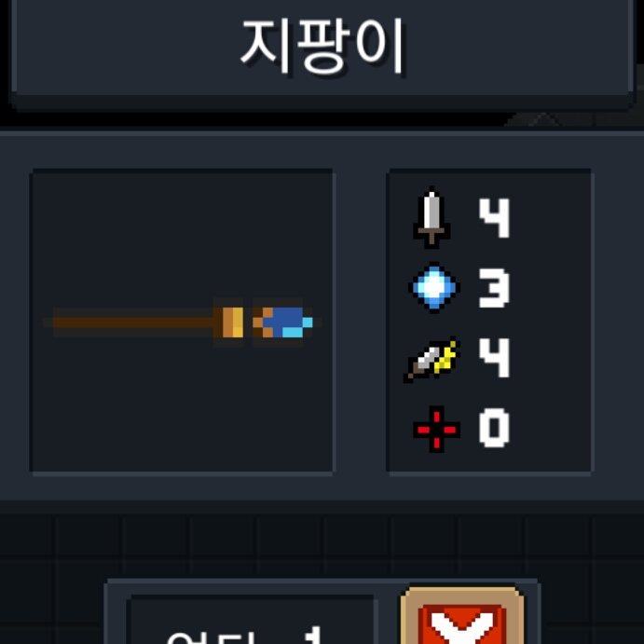
Task: Click the staff's dark brown handle
Action: point(133,322)
